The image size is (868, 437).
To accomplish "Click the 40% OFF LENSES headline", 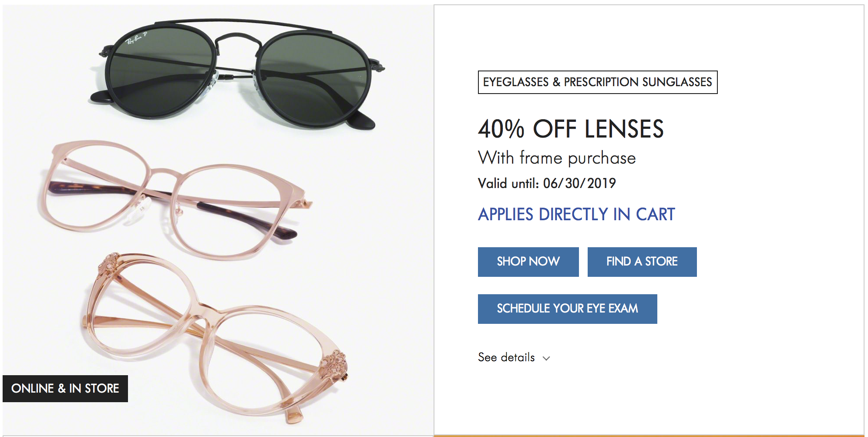I will coord(571,129).
